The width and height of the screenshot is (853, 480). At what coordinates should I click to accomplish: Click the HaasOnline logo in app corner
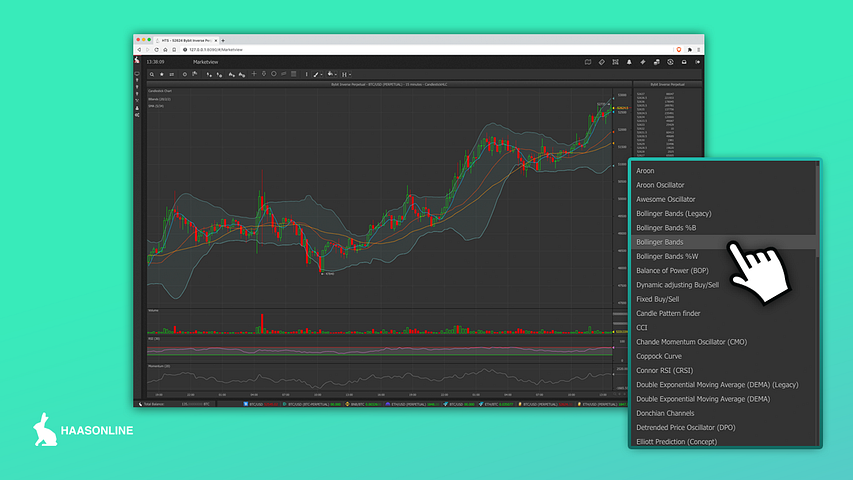click(x=137, y=60)
